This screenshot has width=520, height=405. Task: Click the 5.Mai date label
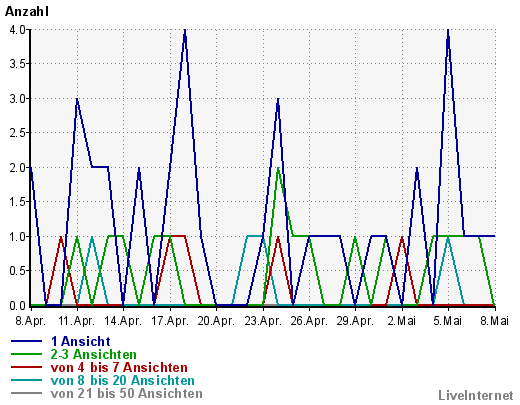448,321
